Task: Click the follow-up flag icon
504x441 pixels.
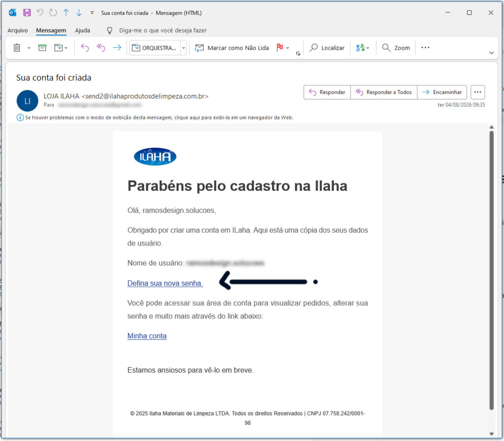Action: pyautogui.click(x=280, y=48)
